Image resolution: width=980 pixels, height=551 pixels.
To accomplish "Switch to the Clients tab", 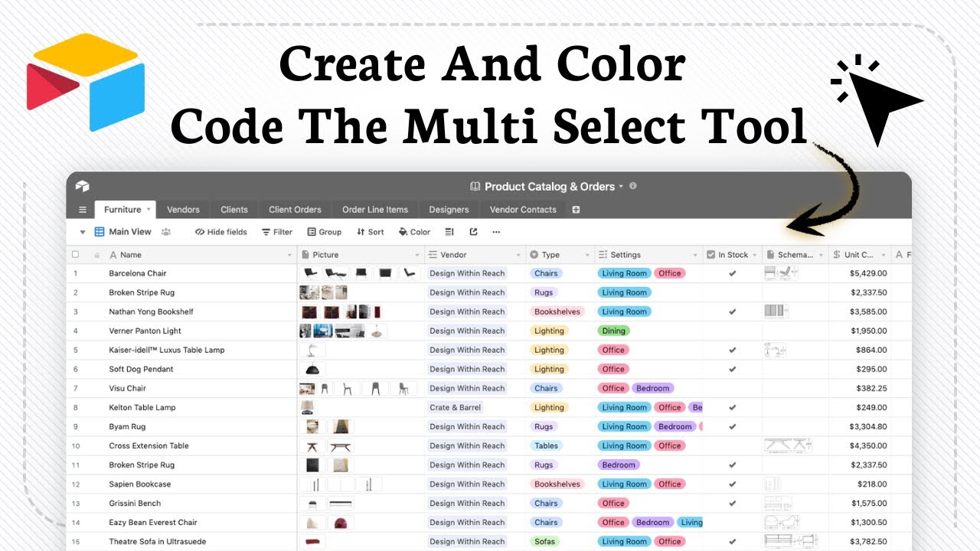I will [234, 210].
